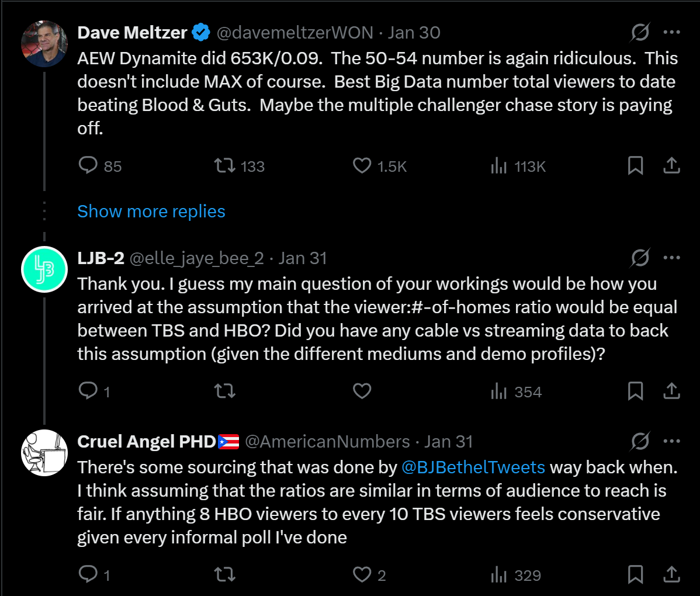
Task: Share Dave Meltzer's tweet
Action: click(x=672, y=166)
